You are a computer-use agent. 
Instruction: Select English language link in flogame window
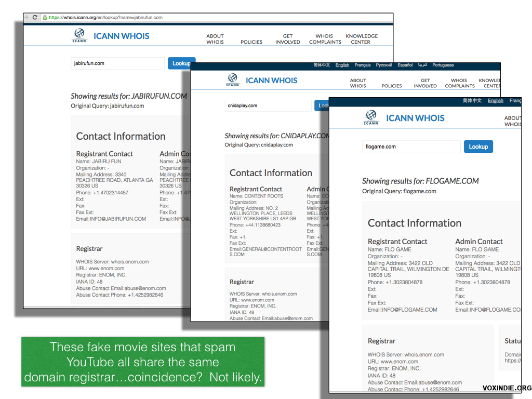tap(495, 101)
